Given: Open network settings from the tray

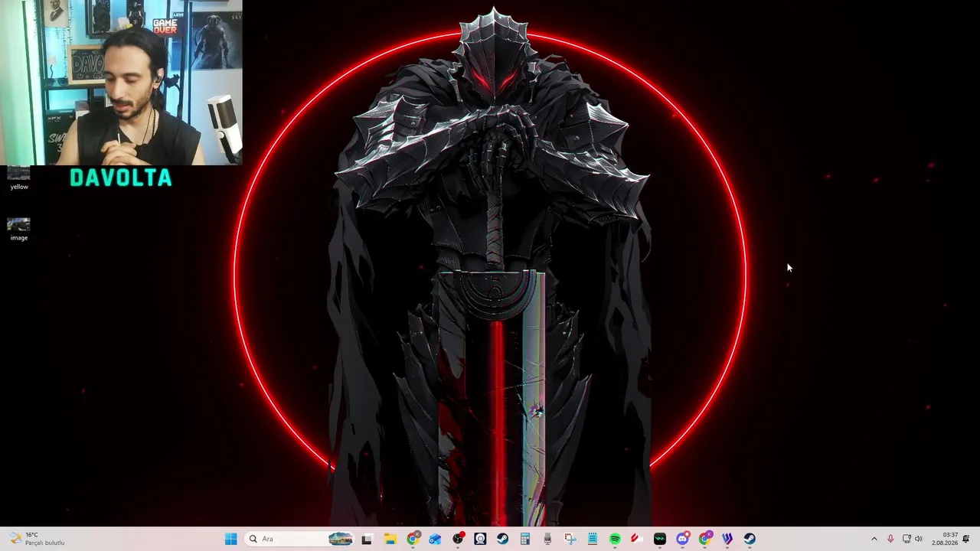Looking at the screenshot, I should pyautogui.click(x=906, y=539).
